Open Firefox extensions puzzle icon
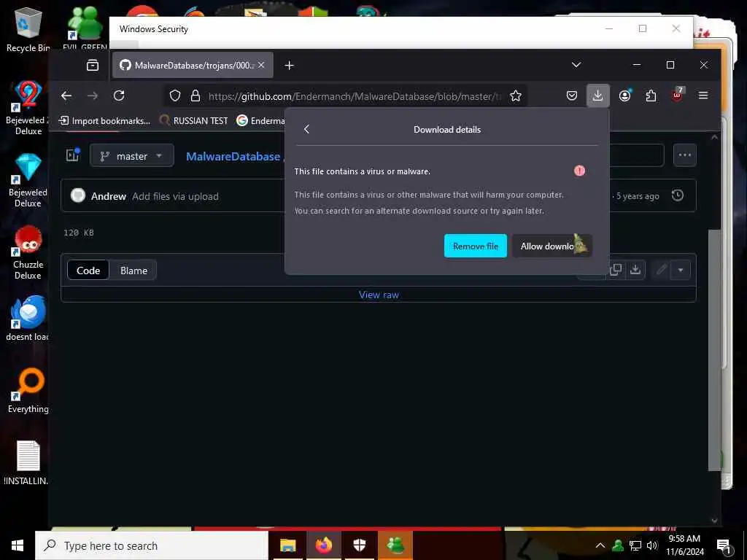 651,96
